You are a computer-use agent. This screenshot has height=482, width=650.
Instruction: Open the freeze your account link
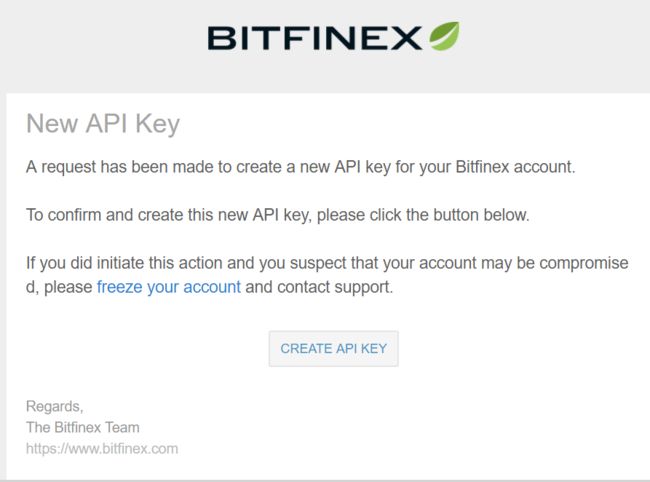(x=169, y=287)
